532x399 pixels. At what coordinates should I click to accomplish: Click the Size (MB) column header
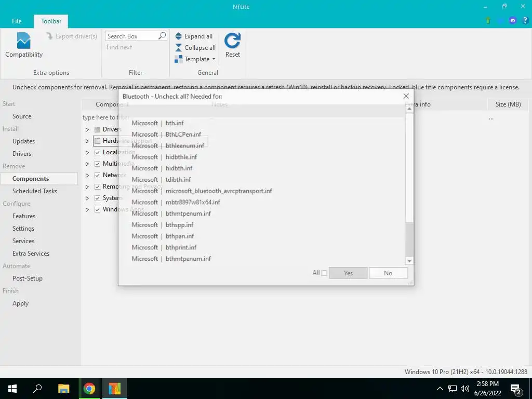(508, 104)
